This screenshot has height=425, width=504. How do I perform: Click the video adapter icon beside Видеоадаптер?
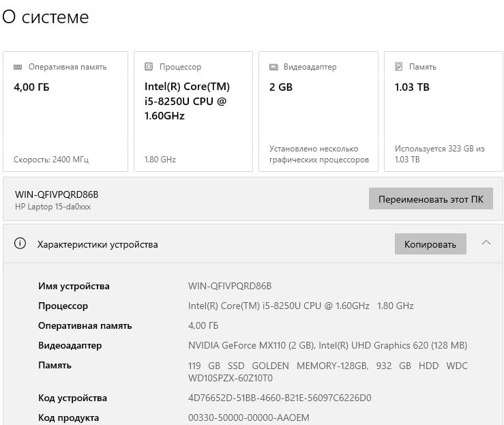(x=273, y=67)
